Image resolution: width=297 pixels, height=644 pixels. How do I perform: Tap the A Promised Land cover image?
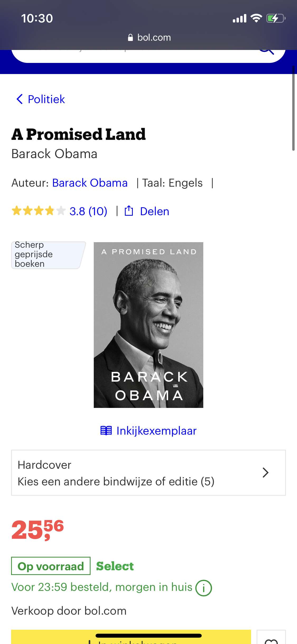click(x=148, y=325)
